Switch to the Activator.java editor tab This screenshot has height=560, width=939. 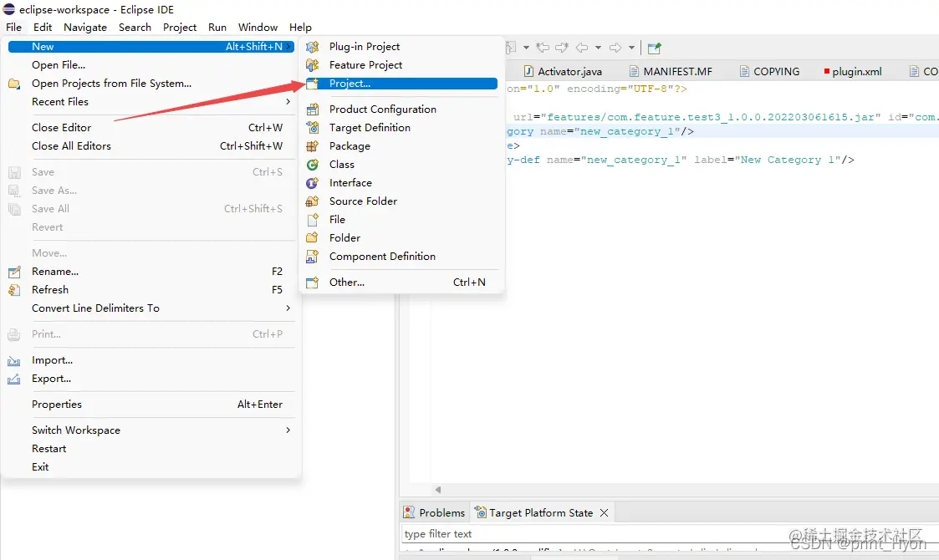563,71
